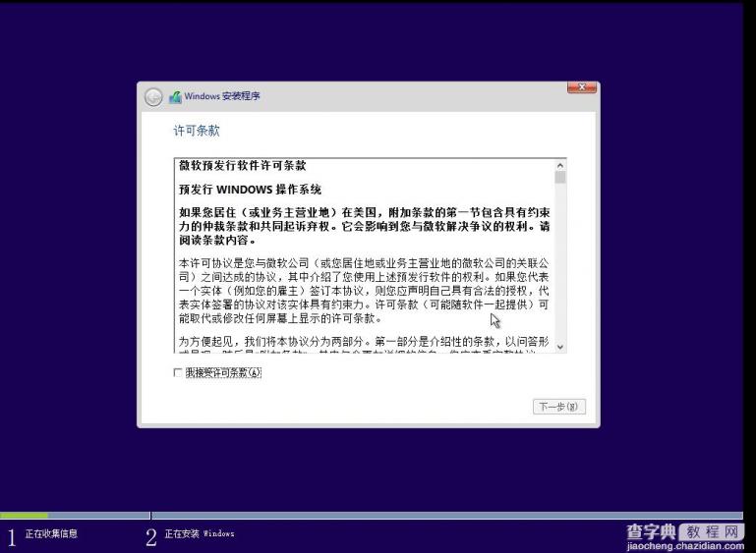This screenshot has height=553, width=756.
Task: Click the 微软预发行软件许可条款 title line
Action: pyautogui.click(x=243, y=166)
